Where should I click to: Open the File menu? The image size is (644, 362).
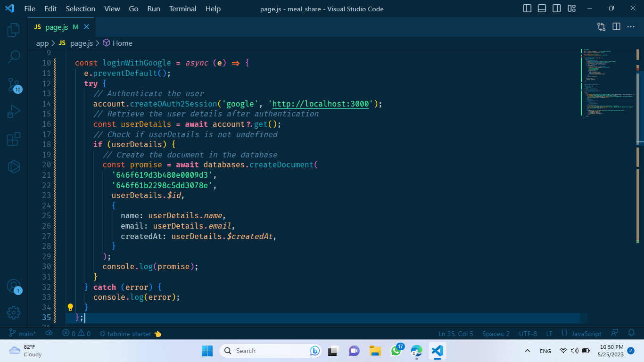pyautogui.click(x=30, y=8)
